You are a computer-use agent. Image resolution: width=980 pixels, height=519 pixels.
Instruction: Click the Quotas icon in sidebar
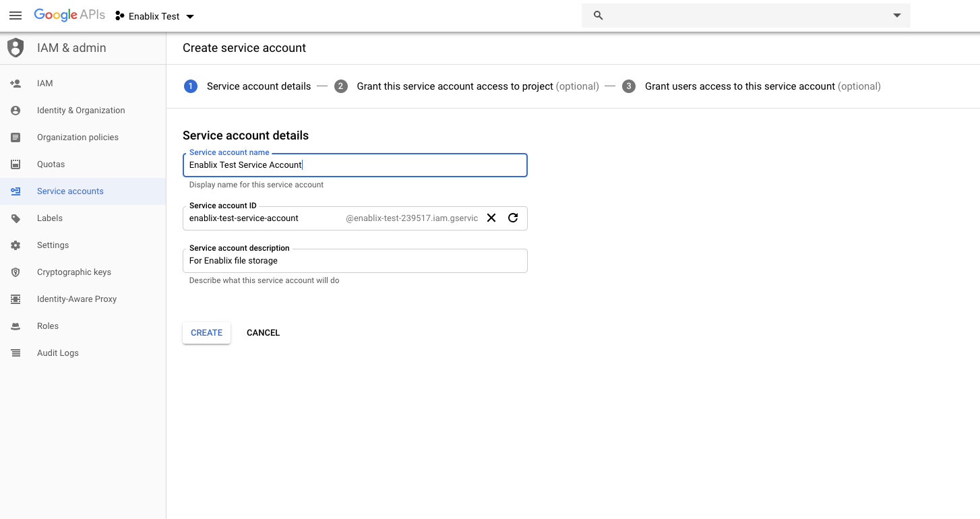click(16, 164)
